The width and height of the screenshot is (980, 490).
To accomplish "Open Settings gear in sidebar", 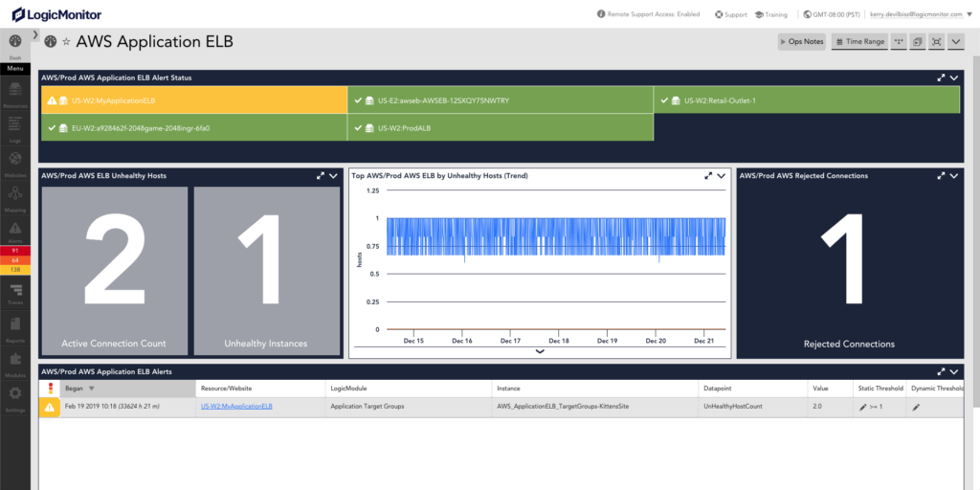I will pyautogui.click(x=15, y=399).
